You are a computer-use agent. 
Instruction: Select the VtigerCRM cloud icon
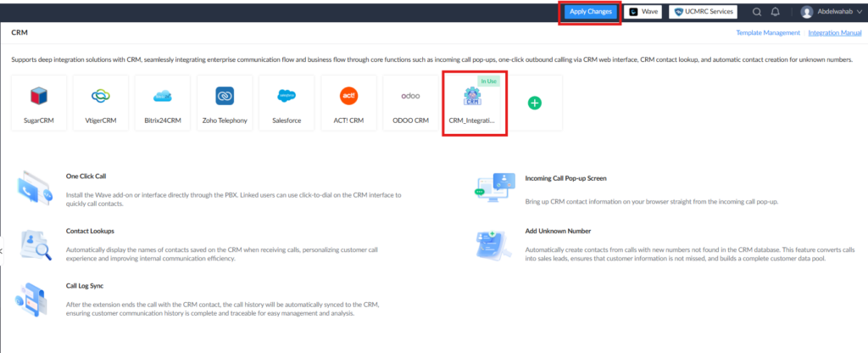pyautogui.click(x=101, y=96)
